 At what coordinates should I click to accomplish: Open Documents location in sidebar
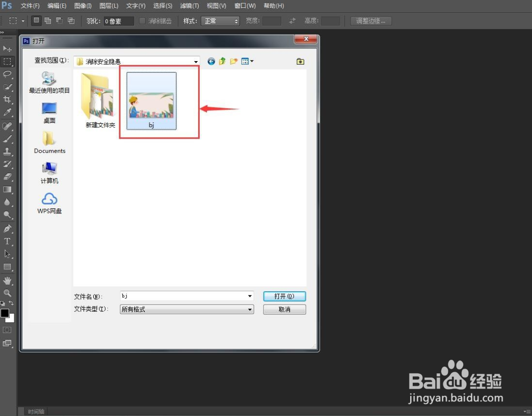point(49,143)
